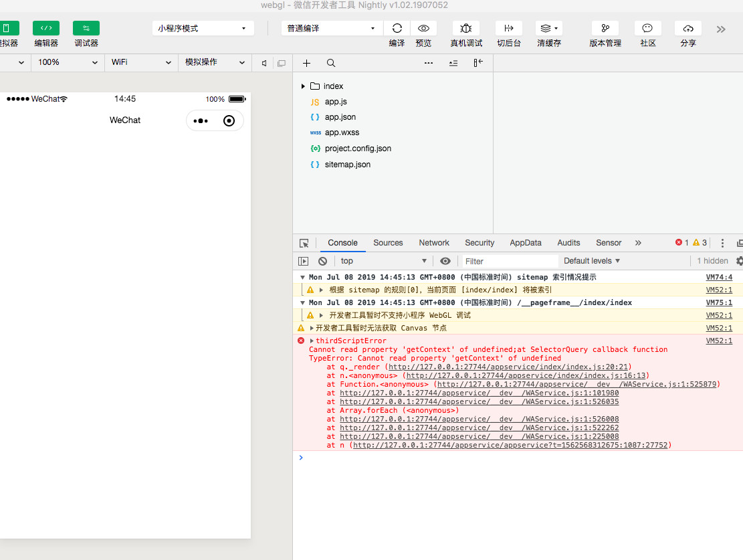743x560 pixels.
Task: Collapse the sitemap log group
Action: pyautogui.click(x=302, y=278)
